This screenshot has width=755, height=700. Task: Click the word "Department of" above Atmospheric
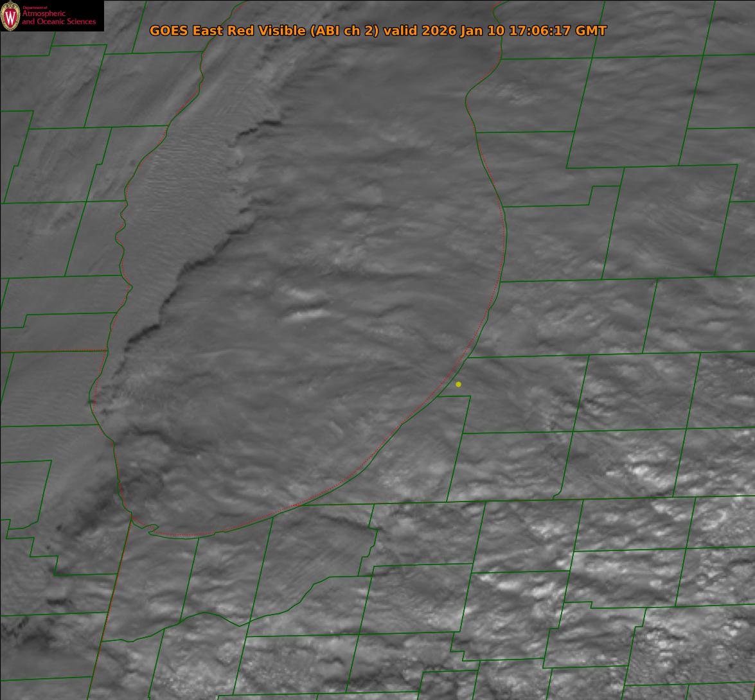35,8
